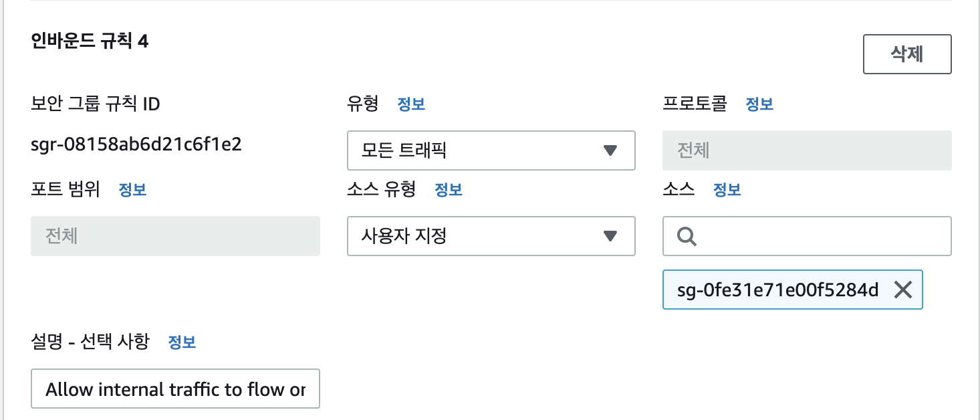Open 정보 link beside 소스 label
980x420 pixels.
coord(727,190)
